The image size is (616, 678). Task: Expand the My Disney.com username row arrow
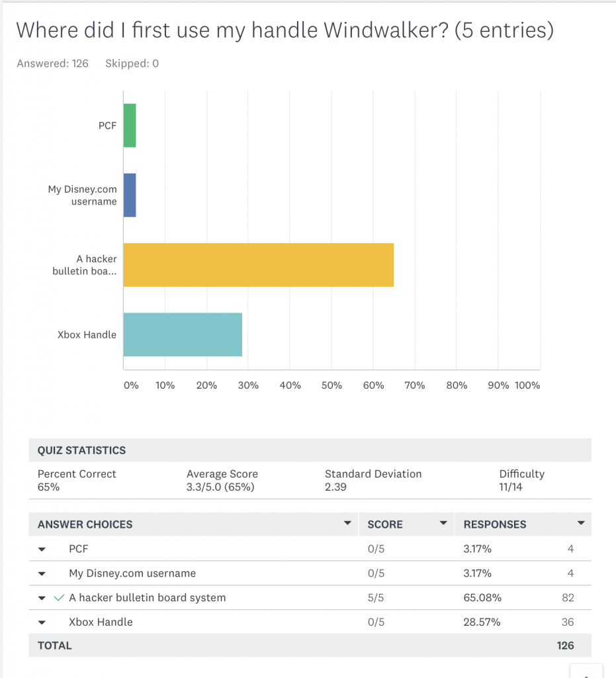click(x=42, y=573)
